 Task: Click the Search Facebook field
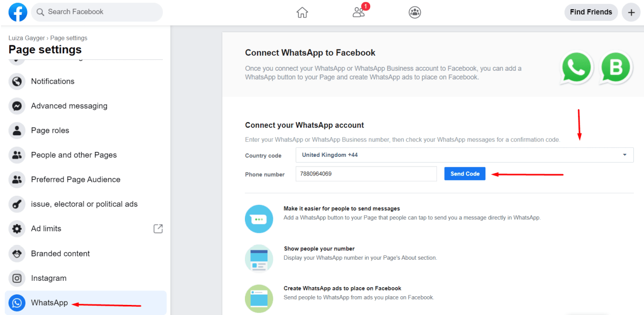tap(97, 12)
